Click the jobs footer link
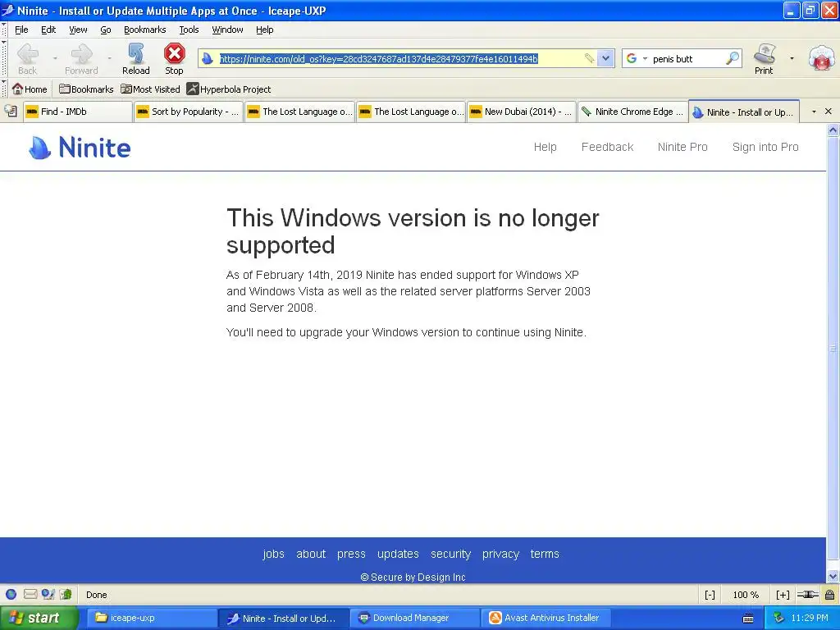840x630 pixels. tap(273, 554)
